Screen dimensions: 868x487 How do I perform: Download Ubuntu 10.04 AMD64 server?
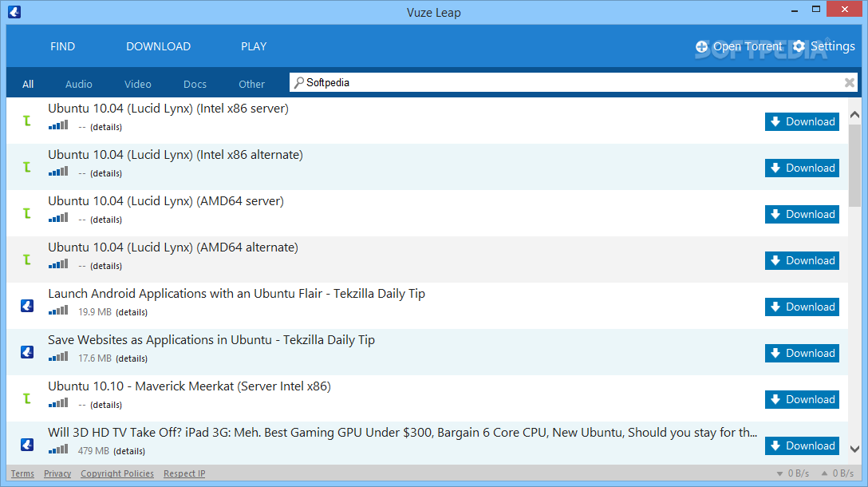coord(802,215)
